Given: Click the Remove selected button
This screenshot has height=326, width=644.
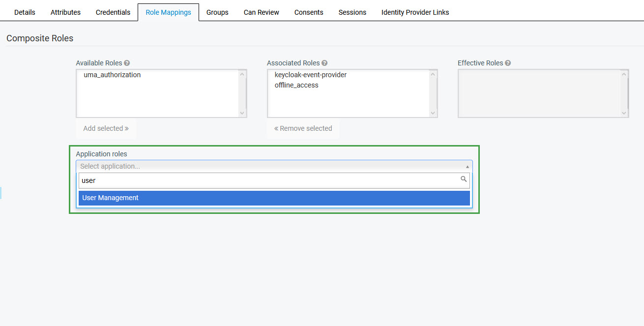Looking at the screenshot, I should click(303, 128).
